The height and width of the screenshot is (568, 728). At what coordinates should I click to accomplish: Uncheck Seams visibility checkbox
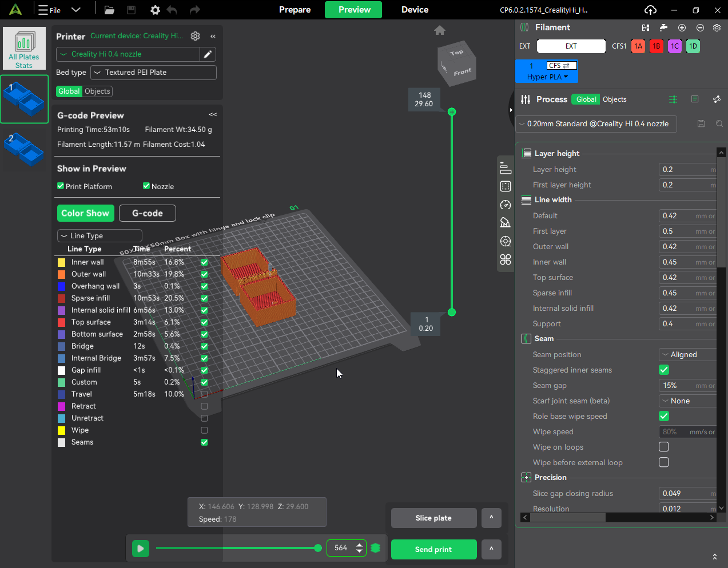[x=204, y=442]
